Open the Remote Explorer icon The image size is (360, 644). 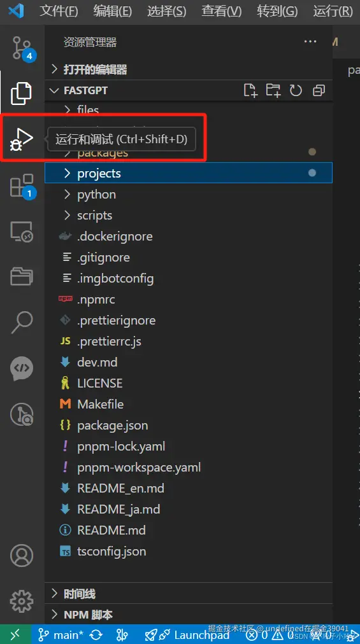[22, 232]
